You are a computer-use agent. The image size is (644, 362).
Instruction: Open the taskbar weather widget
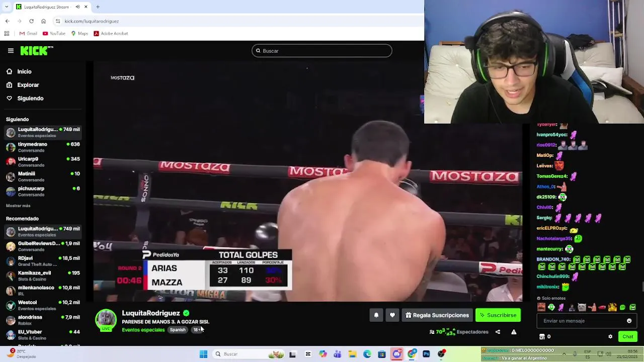(x=20, y=354)
